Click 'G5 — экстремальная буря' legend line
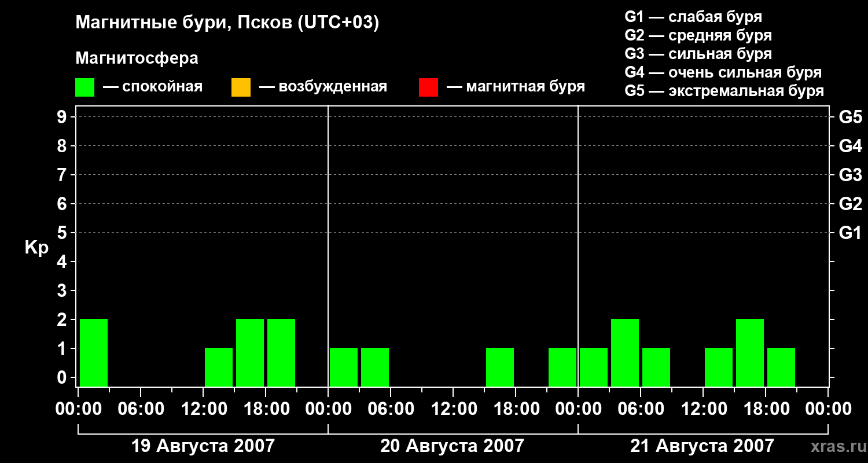This screenshot has height=463, width=868. tap(724, 91)
